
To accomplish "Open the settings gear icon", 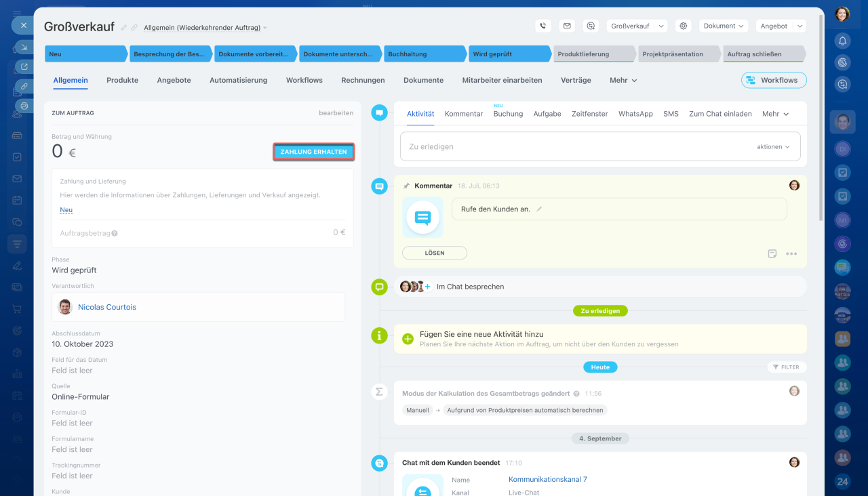I will (684, 26).
